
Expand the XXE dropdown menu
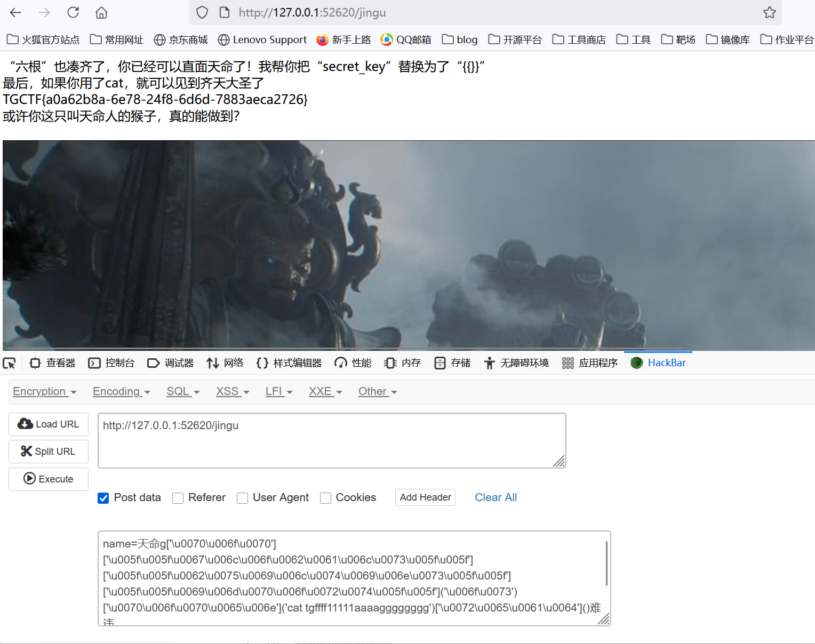[x=325, y=391]
